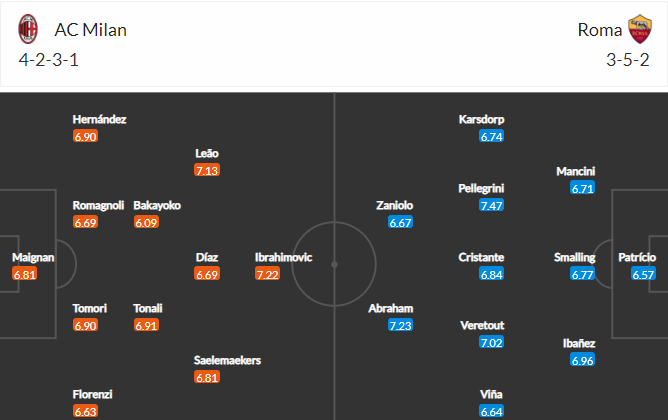Image resolution: width=668 pixels, height=420 pixels.
Task: Open the Roma team name link
Action: pos(599,30)
